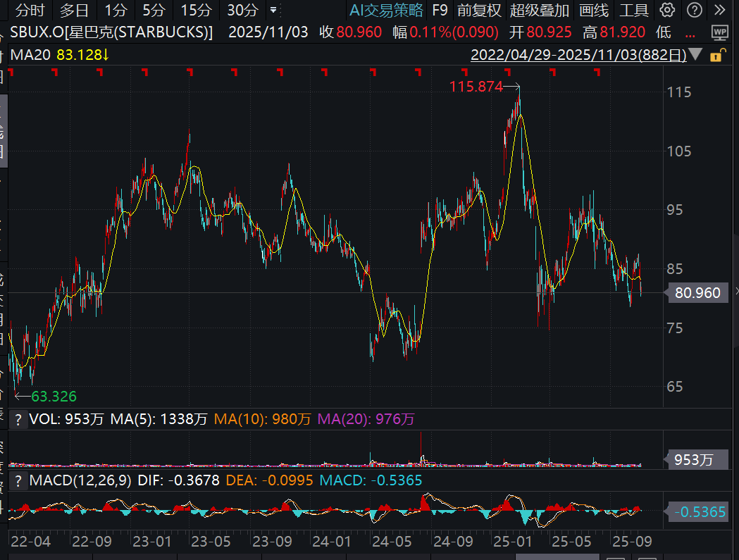This screenshot has height=560, width=739.
Task: Click the 80.960 current price axis label
Action: pyautogui.click(x=696, y=292)
